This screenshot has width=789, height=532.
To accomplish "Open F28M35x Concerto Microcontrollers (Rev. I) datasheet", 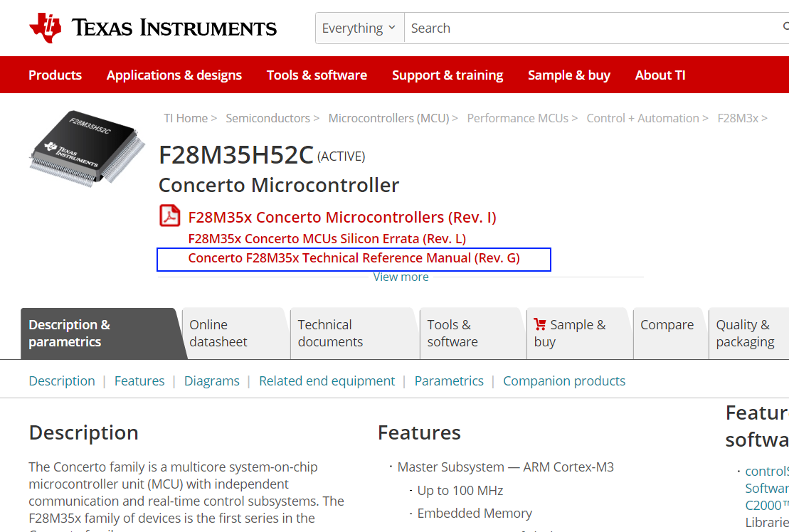I will (342, 217).
